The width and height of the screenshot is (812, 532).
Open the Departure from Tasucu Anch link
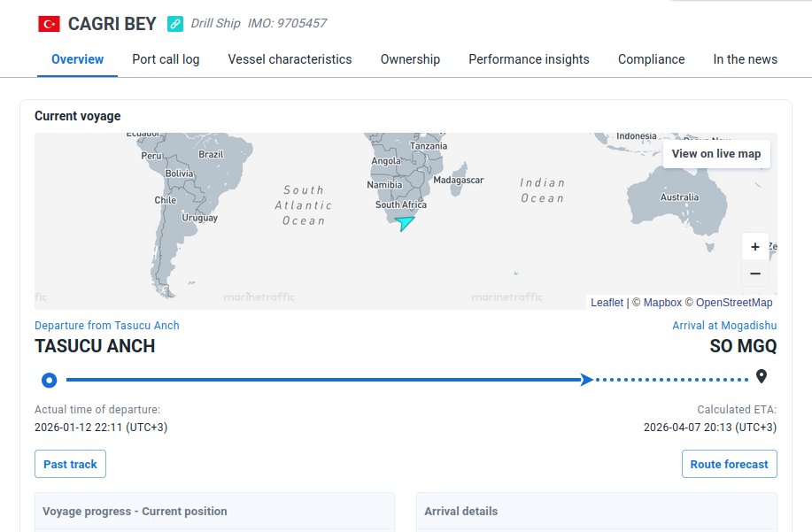click(x=106, y=326)
